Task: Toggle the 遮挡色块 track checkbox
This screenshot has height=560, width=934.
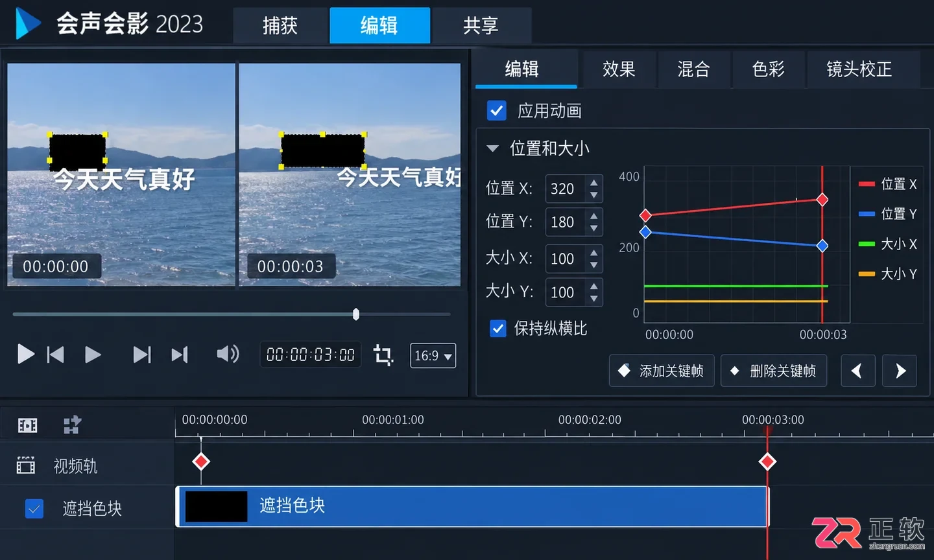Action: 34,509
